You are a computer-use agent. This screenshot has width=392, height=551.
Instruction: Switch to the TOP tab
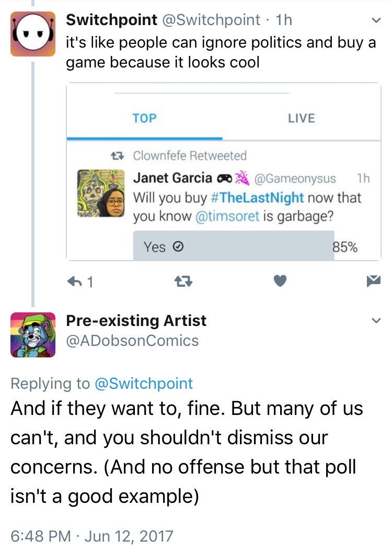[144, 118]
